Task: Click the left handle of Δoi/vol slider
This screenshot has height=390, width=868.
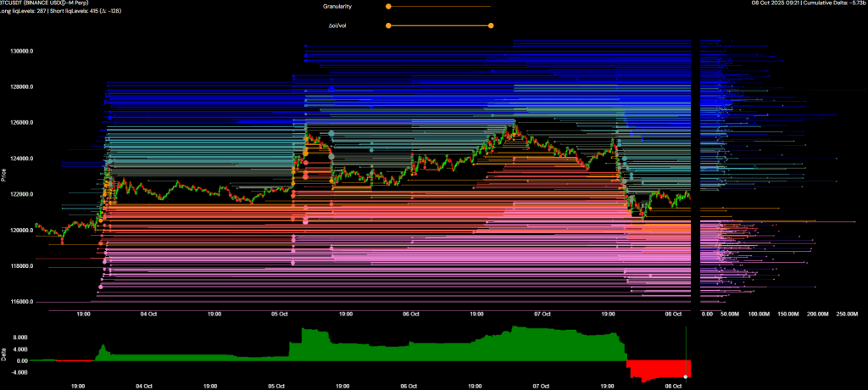Action: [x=388, y=25]
